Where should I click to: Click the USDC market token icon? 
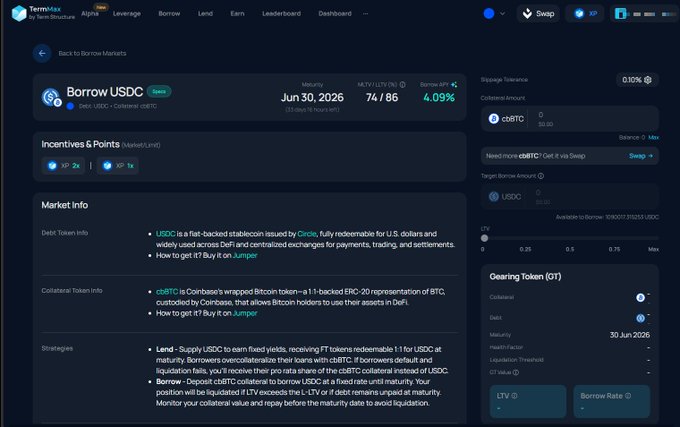tap(51, 97)
